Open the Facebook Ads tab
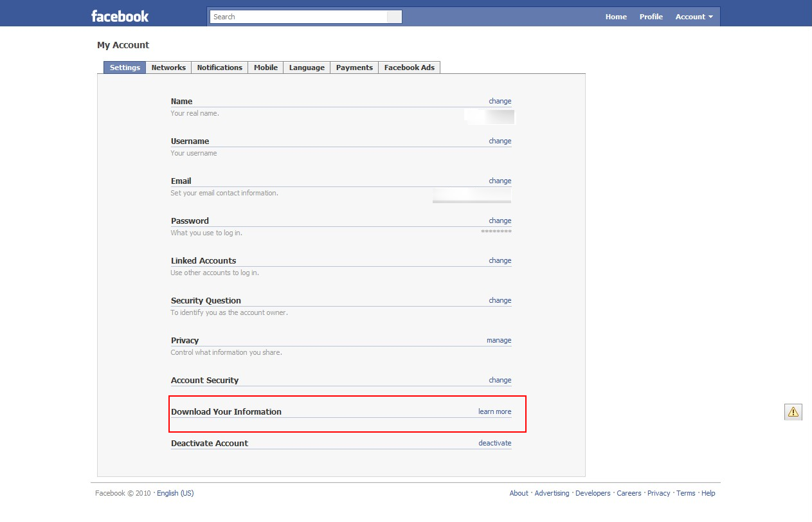The height and width of the screenshot is (522, 812). pyautogui.click(x=409, y=67)
